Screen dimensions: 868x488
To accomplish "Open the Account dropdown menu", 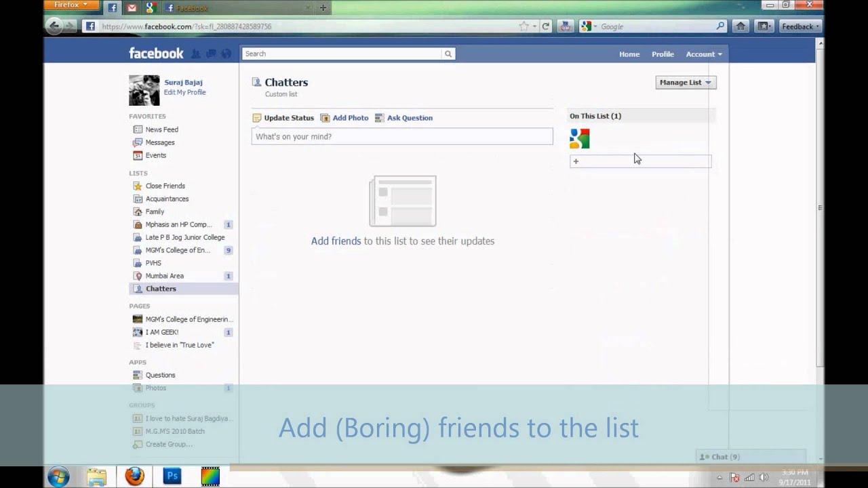I will coord(704,54).
